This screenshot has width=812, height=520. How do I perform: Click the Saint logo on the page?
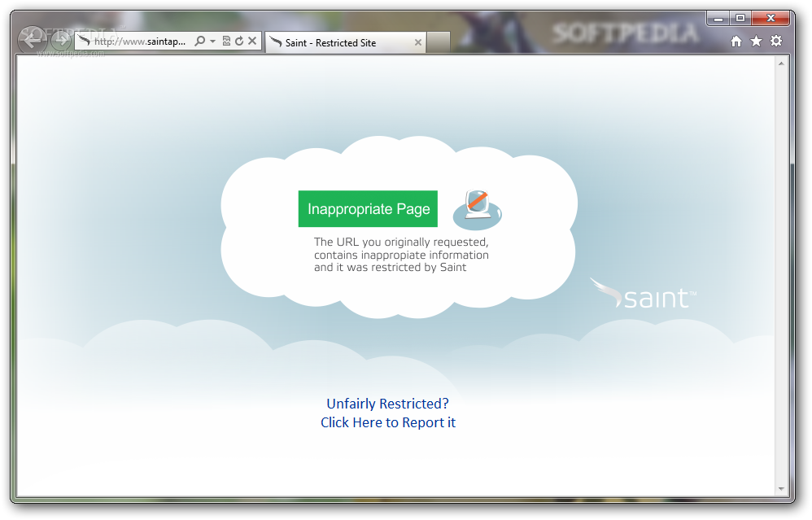pos(644,295)
